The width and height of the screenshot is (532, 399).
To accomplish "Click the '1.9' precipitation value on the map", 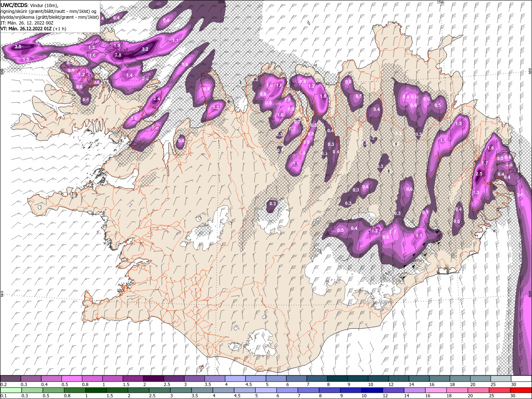I will (x=117, y=45).
